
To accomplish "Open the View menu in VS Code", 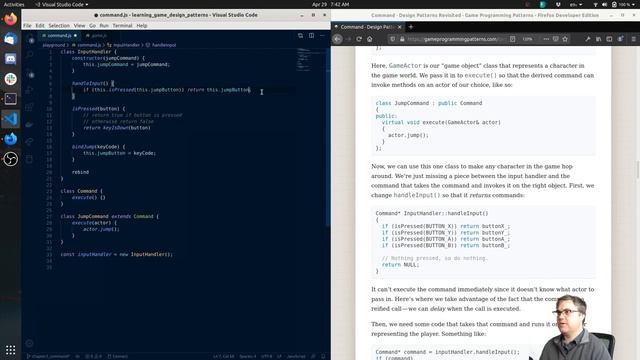I will [79, 26].
